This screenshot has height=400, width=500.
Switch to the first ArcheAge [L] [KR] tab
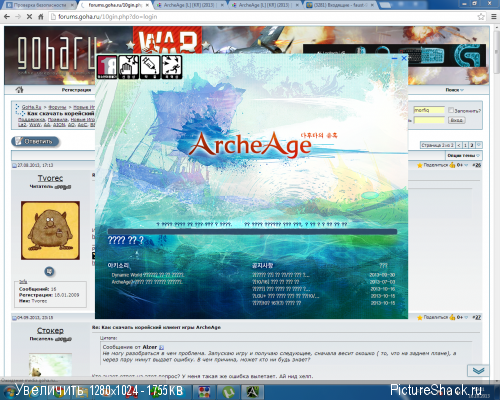click(191, 5)
